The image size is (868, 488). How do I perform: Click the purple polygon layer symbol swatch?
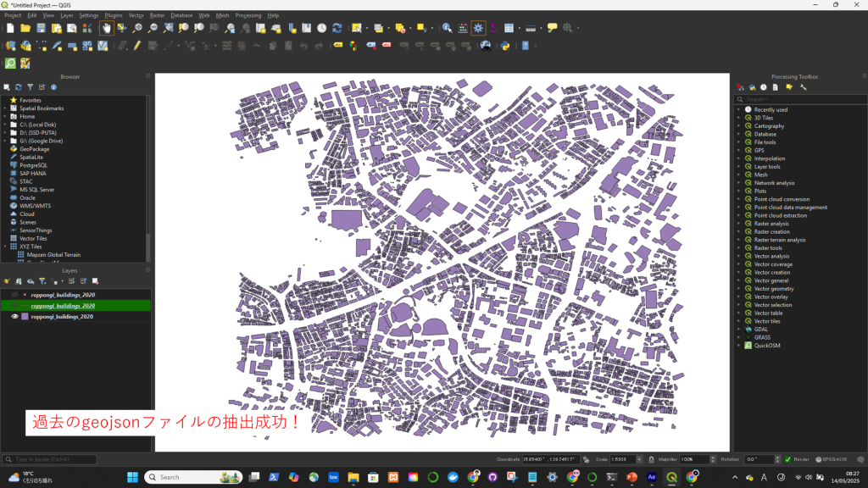[x=25, y=316]
